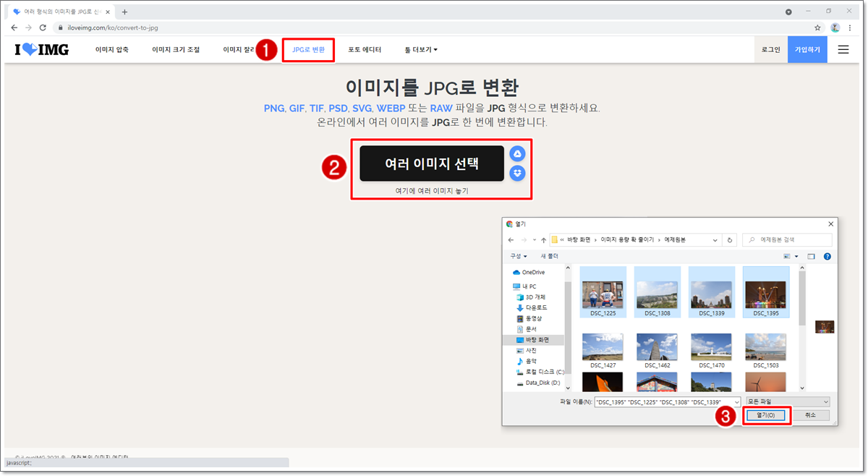Open 로컬 디스크 (C:) drive

point(540,372)
